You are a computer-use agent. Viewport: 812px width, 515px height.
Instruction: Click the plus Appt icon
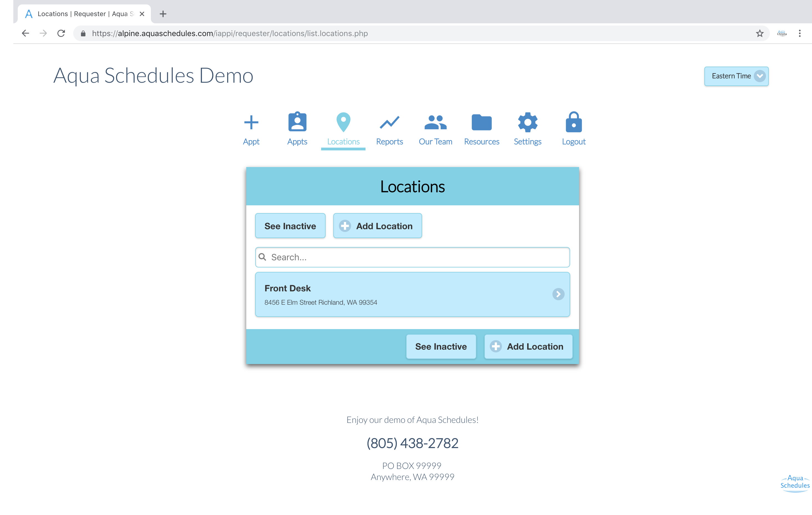point(251,122)
